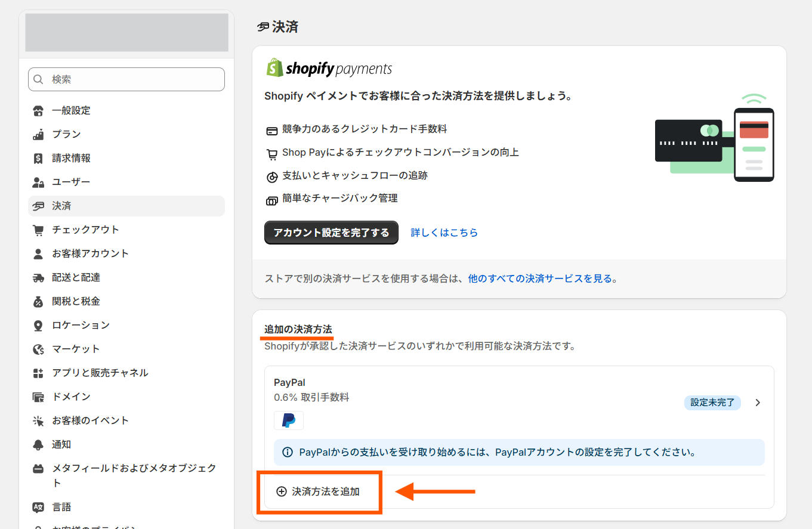Click the Shop Pay cart bullet icon
The image size is (812, 529).
click(x=272, y=154)
